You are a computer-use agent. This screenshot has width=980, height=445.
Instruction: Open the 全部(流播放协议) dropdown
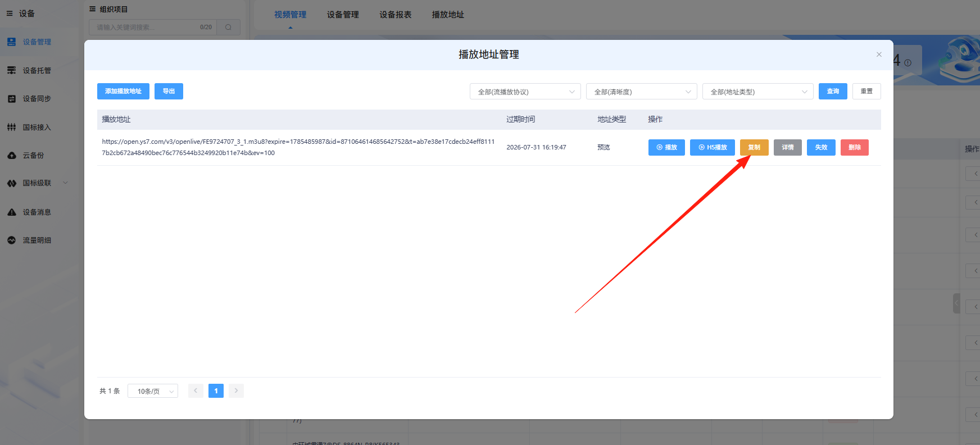click(x=525, y=92)
